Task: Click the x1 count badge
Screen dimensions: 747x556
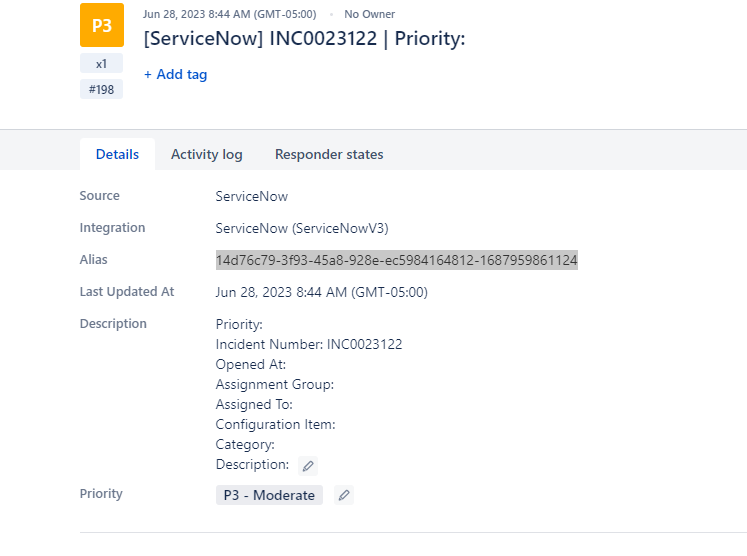Action: point(101,63)
